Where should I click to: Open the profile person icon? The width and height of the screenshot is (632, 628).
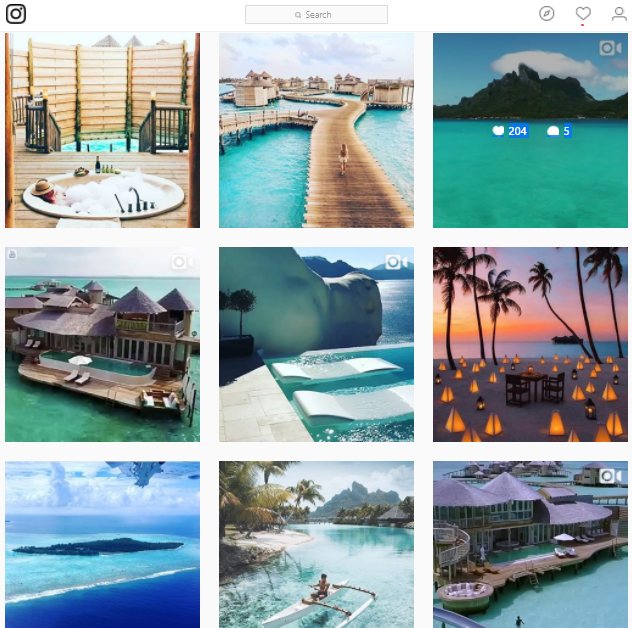click(619, 14)
